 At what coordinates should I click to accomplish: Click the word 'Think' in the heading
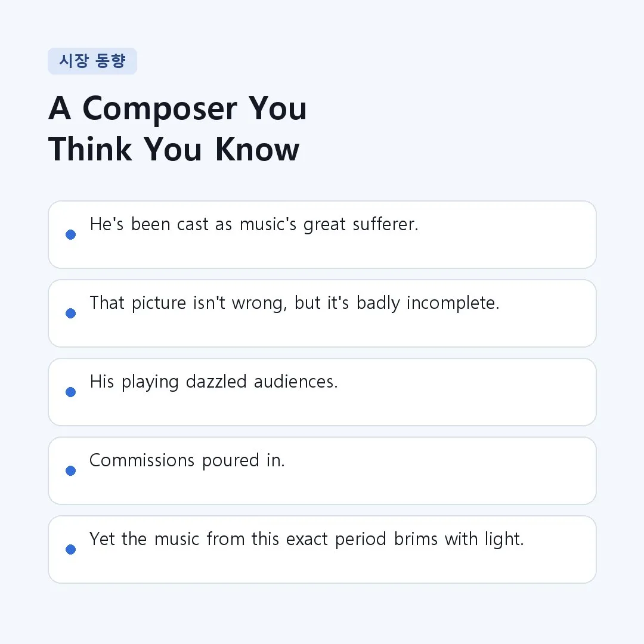click(x=91, y=149)
